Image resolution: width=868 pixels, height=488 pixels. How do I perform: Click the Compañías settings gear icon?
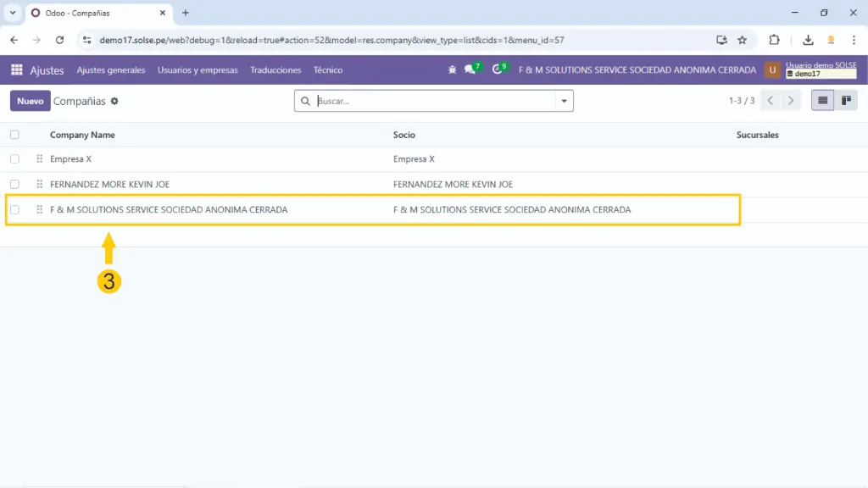pos(114,102)
